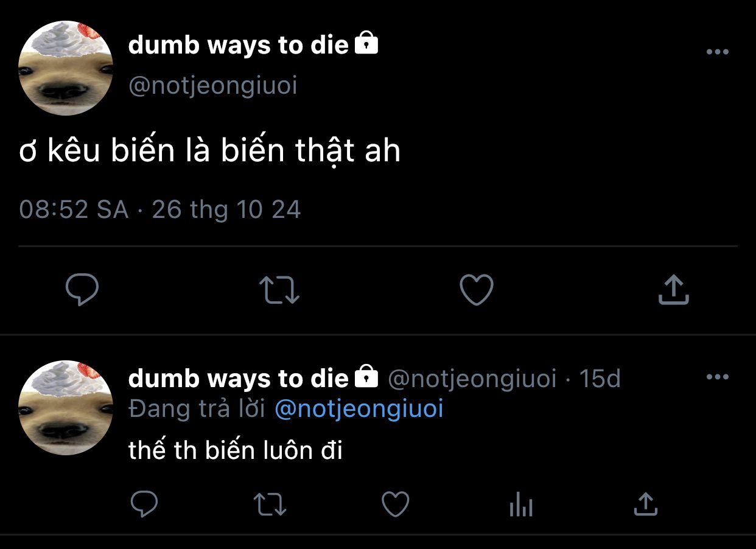Screen dimensions: 756x549
Task: Open the reply tweet's three-dot menu
Action: [x=718, y=377]
